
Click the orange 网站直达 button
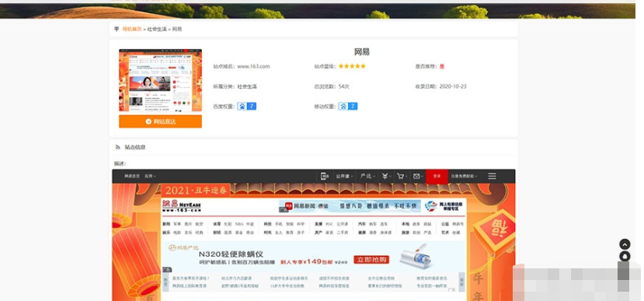pos(160,121)
